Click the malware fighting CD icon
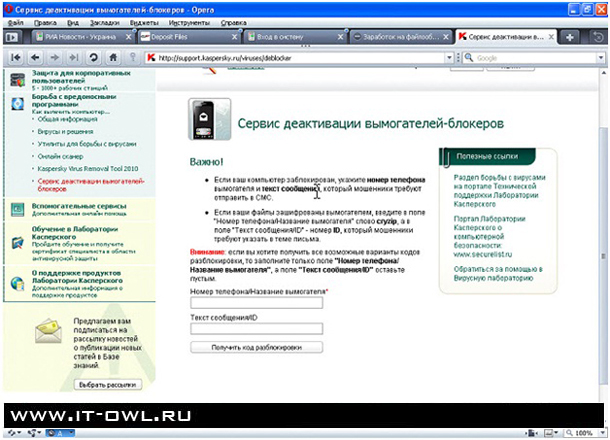 pyautogui.click(x=18, y=104)
